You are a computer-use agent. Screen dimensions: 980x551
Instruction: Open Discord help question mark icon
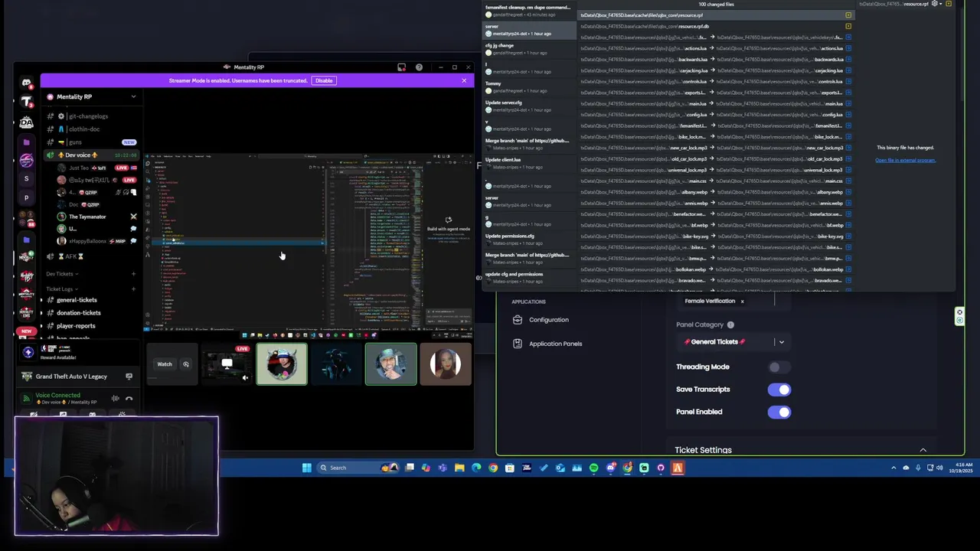[419, 67]
